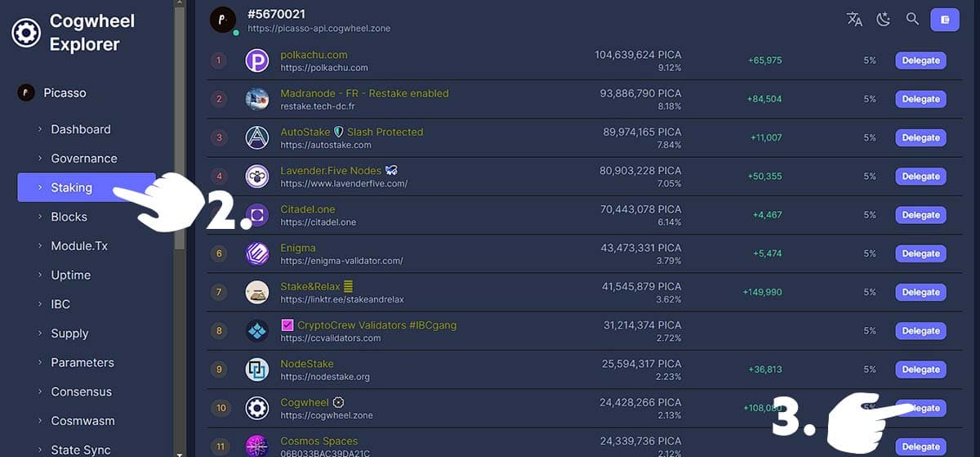Select the Staking menu item
Screen dimensions: 980x457
86,187
